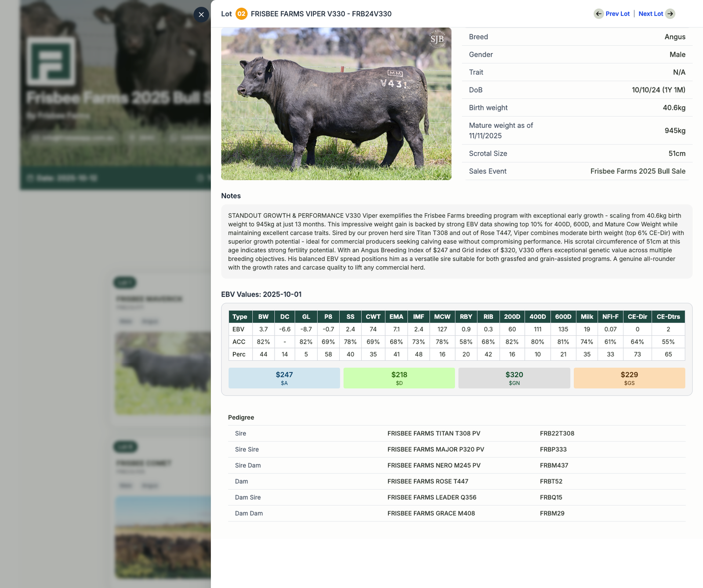Image resolution: width=703 pixels, height=588 pixels.
Task: Select the $218 $D index box
Action: [399, 378]
